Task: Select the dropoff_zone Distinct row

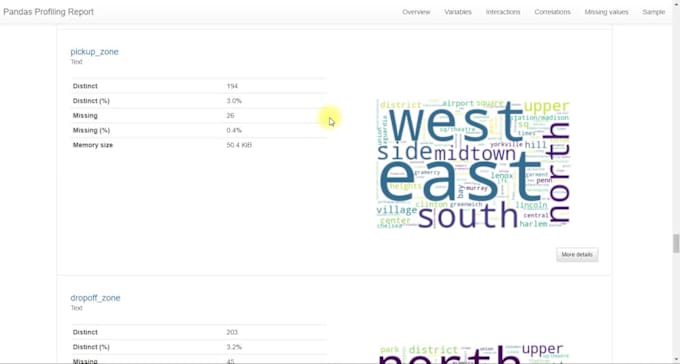Action: tap(199, 332)
